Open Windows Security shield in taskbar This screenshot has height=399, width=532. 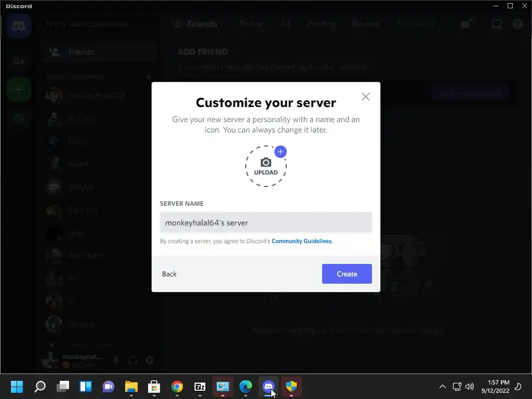[291, 387]
